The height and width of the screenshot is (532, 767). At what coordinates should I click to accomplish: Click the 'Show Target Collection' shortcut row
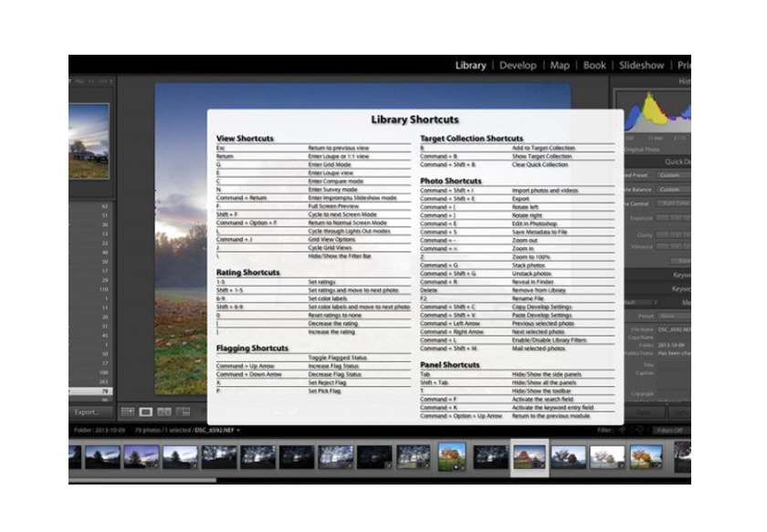coord(518,156)
